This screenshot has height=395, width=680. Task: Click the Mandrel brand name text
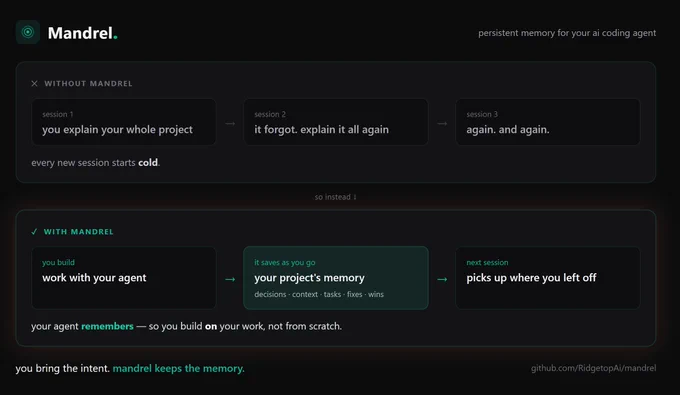coord(82,33)
